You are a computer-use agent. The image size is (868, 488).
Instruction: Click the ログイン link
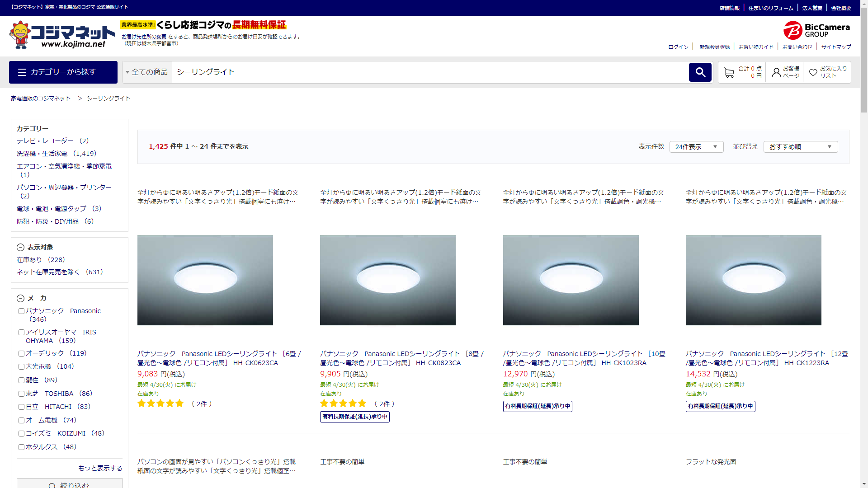click(678, 47)
